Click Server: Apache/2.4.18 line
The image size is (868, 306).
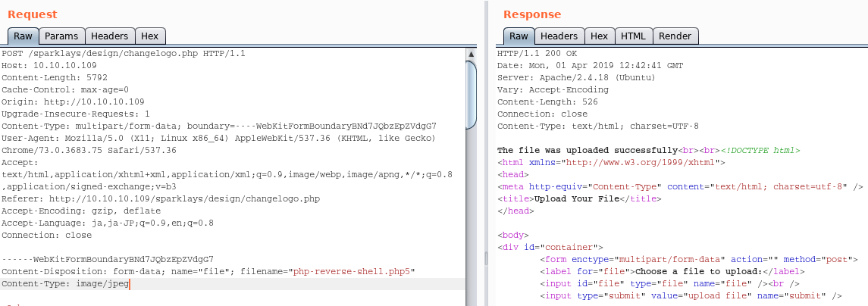pyautogui.click(x=576, y=78)
